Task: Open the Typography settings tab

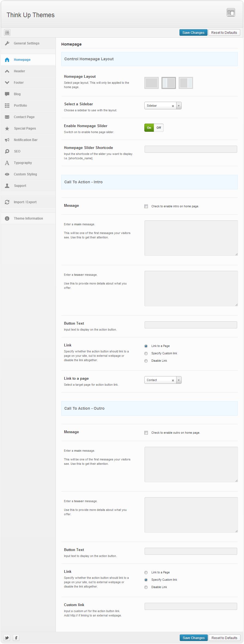Action: pos(23,163)
